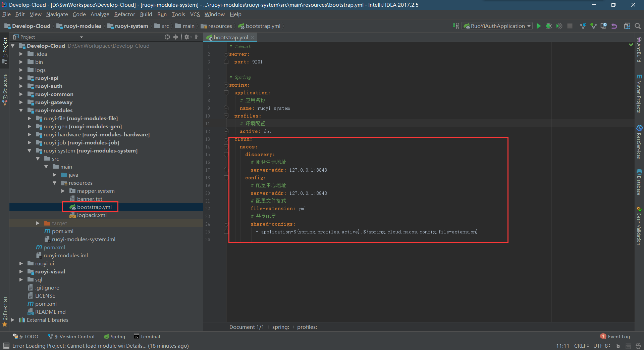Open the Build menu

point(146,14)
